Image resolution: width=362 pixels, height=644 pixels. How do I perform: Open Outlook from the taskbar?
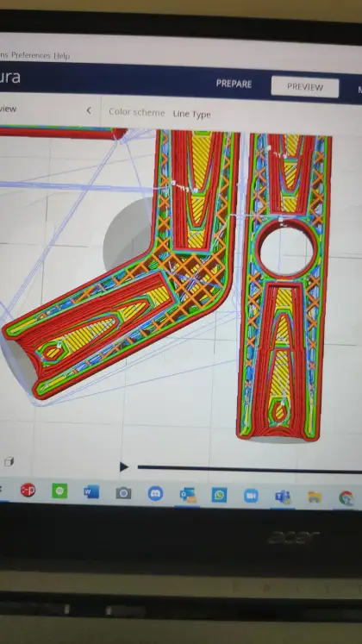pos(188,495)
